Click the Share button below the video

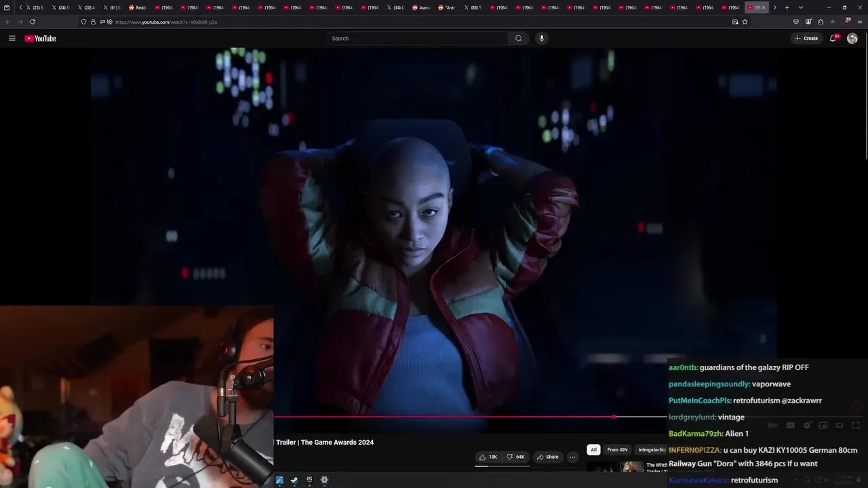pyautogui.click(x=547, y=457)
